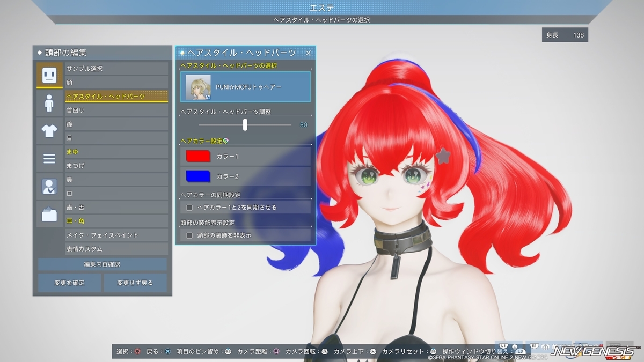Click the 身長 138 height indicator
Screen dimensions: 644x362
tap(565, 35)
